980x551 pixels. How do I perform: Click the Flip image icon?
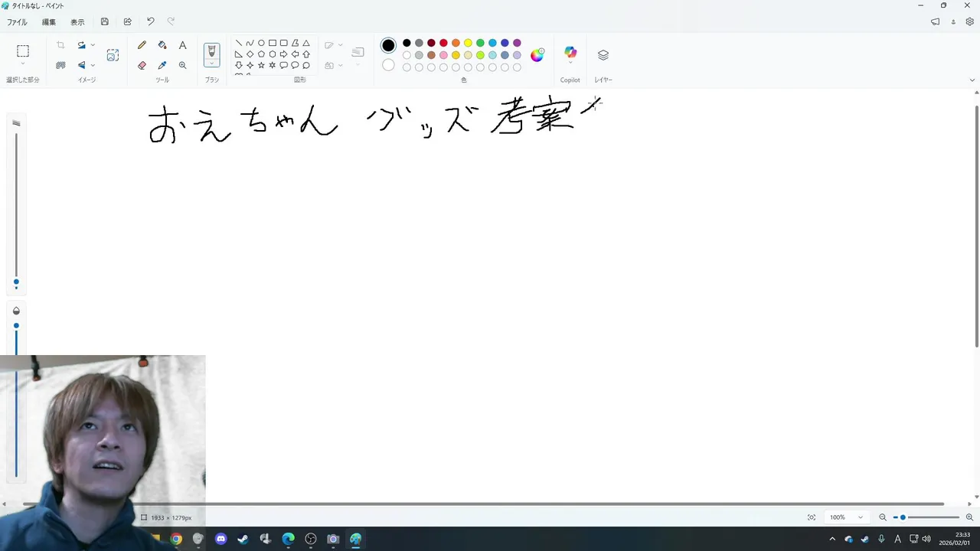point(81,65)
